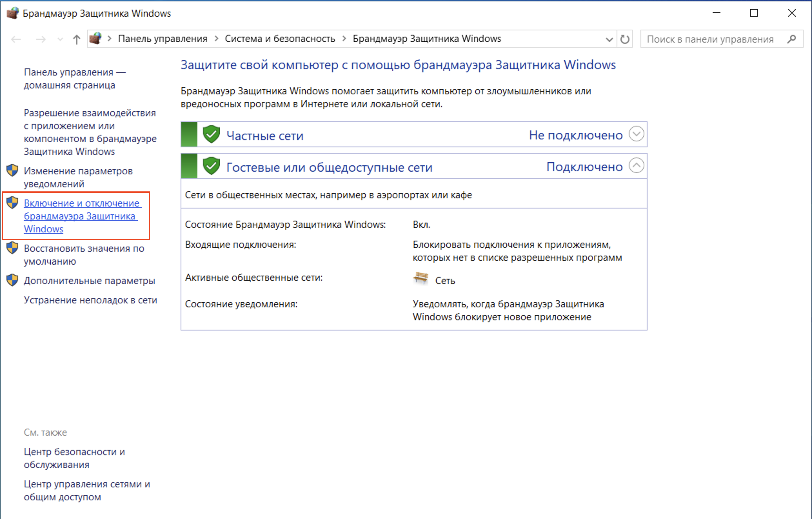This screenshot has width=812, height=519.
Task: Go back with the Back arrow
Action: (16, 39)
